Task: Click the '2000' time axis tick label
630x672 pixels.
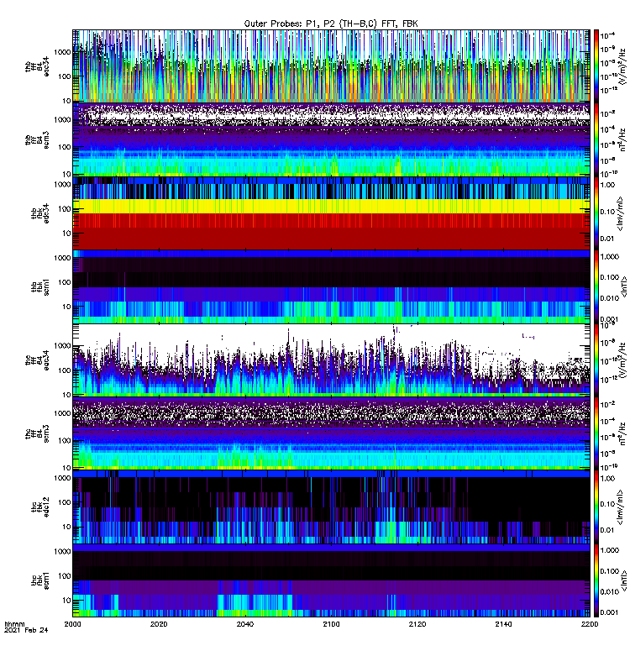Action: click(72, 624)
